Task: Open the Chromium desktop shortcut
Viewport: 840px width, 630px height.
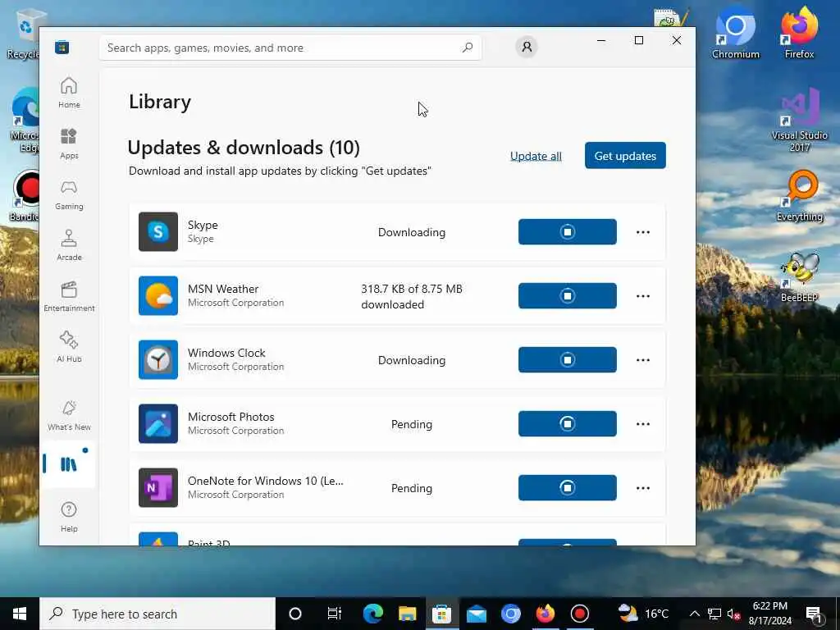Action: point(735,34)
